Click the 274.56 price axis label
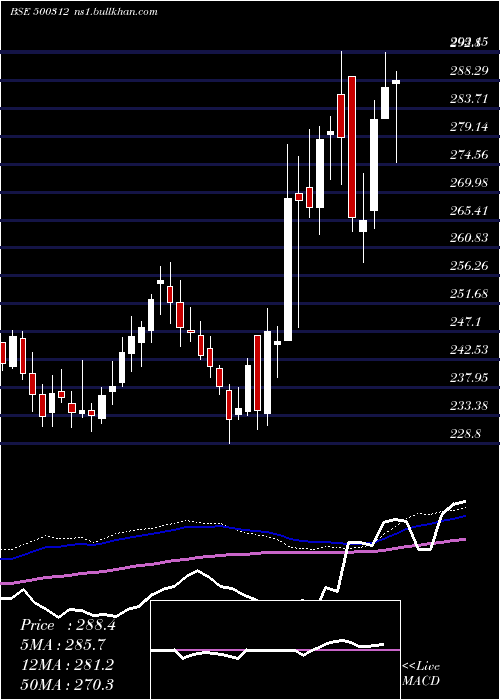This screenshot has height=700, width=500. (469, 155)
